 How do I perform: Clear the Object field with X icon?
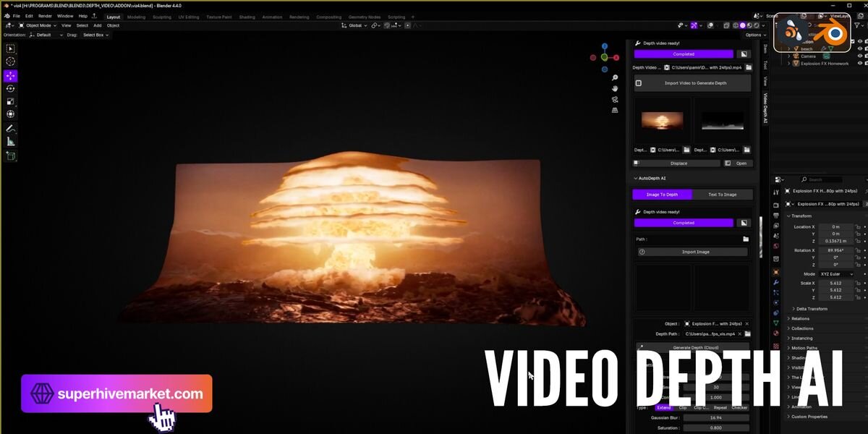pyautogui.click(x=746, y=323)
